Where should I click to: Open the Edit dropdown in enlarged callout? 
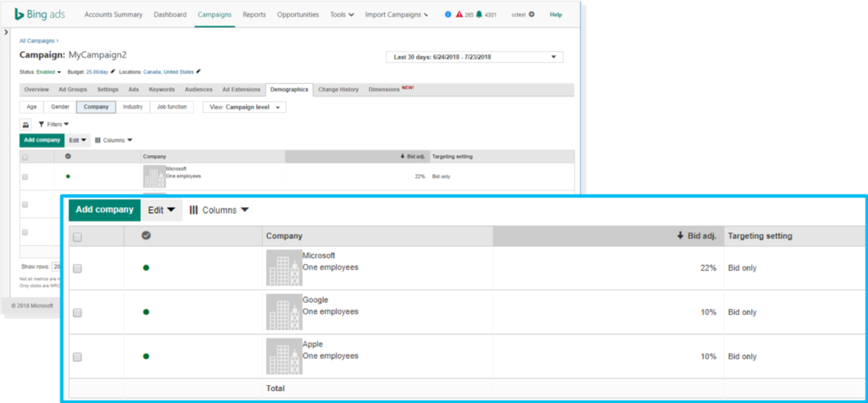(162, 210)
